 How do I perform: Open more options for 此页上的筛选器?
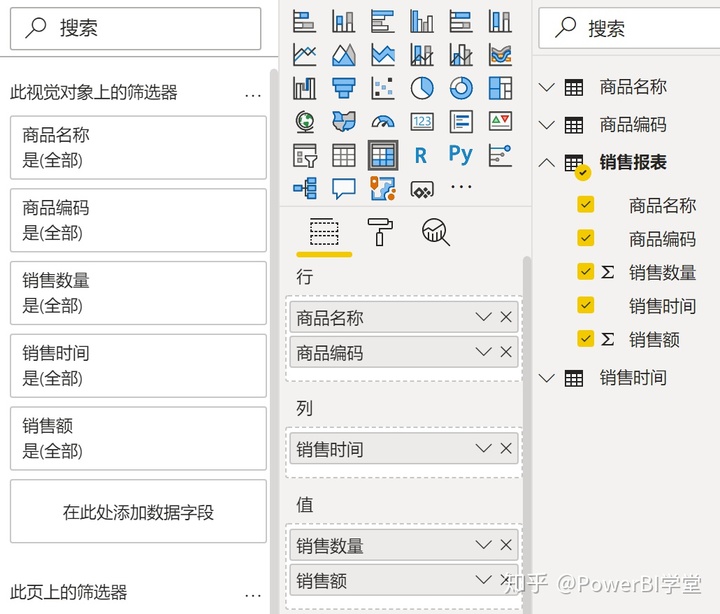click(253, 595)
